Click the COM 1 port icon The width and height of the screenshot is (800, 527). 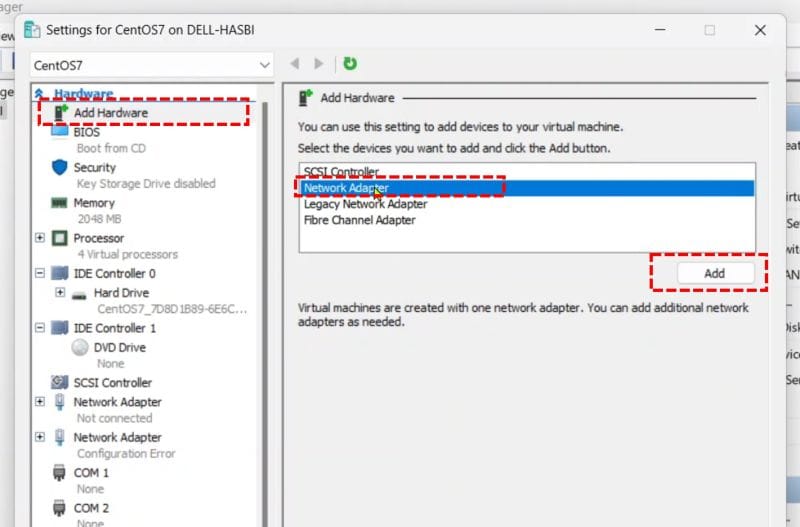point(59,473)
